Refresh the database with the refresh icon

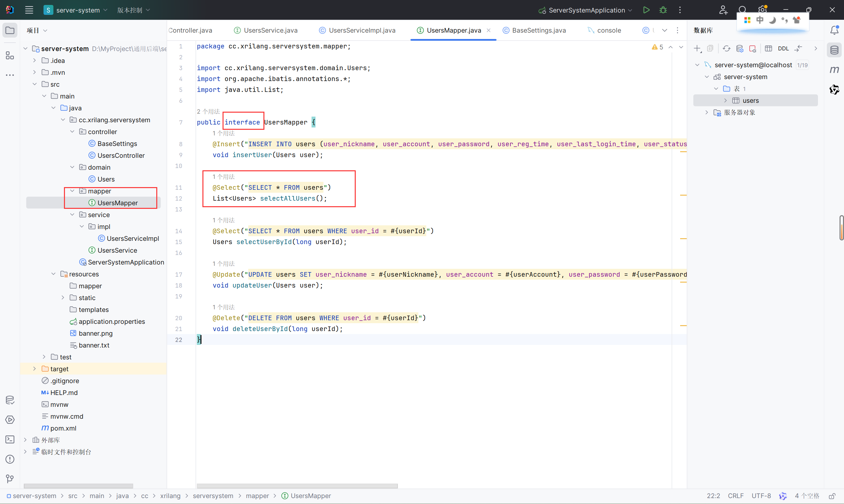coord(726,48)
